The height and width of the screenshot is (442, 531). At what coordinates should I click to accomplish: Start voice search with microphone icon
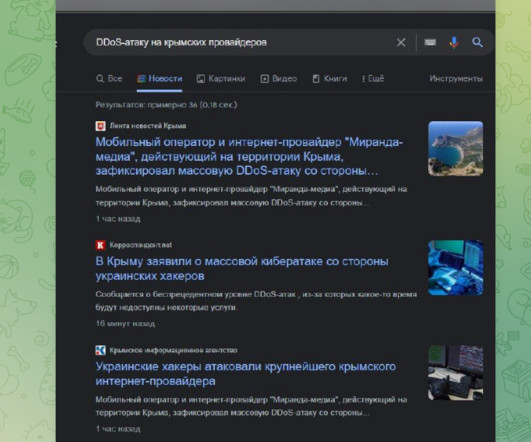click(x=454, y=42)
